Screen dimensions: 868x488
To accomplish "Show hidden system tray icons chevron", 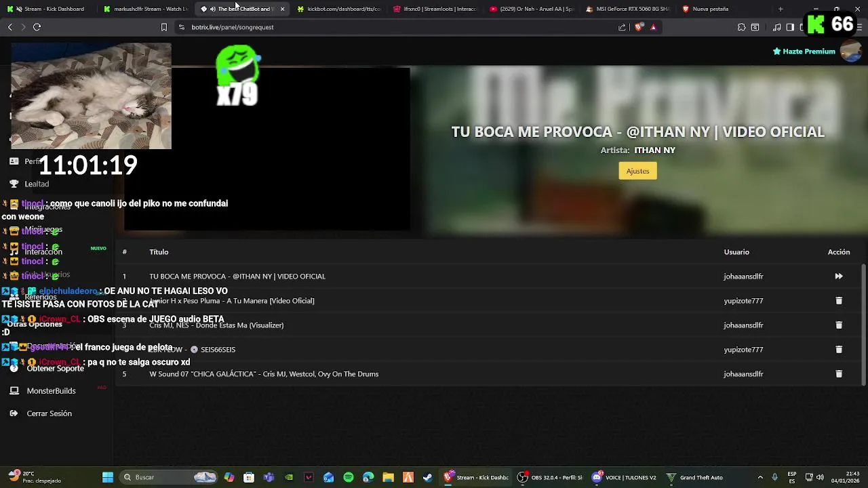I will (760, 477).
